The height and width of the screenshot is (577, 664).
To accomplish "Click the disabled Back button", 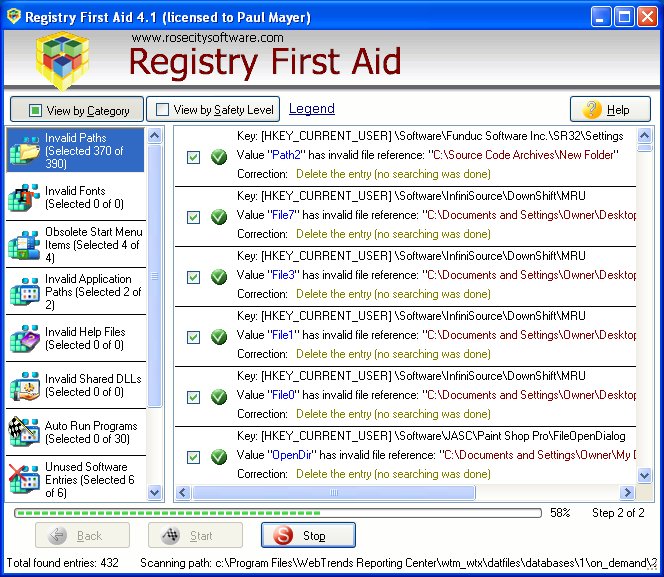I will pos(83,536).
